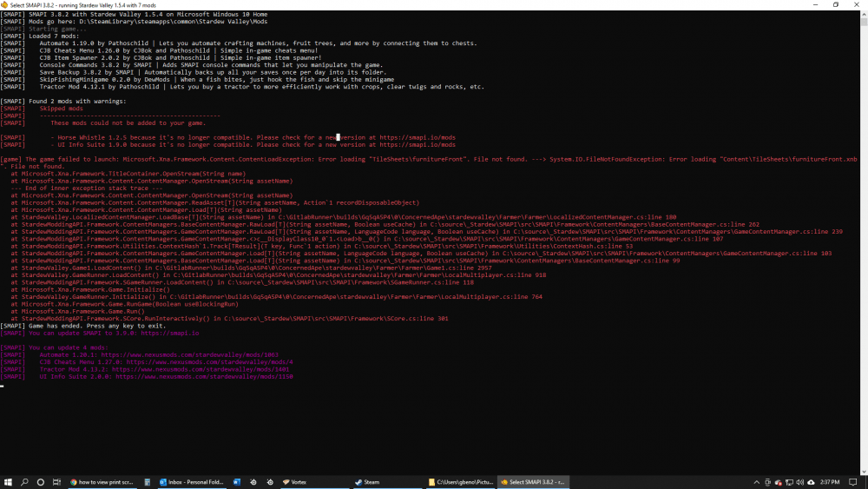The width and height of the screenshot is (868, 489).
Task: Close the SMAPI console window
Action: [x=857, y=5]
